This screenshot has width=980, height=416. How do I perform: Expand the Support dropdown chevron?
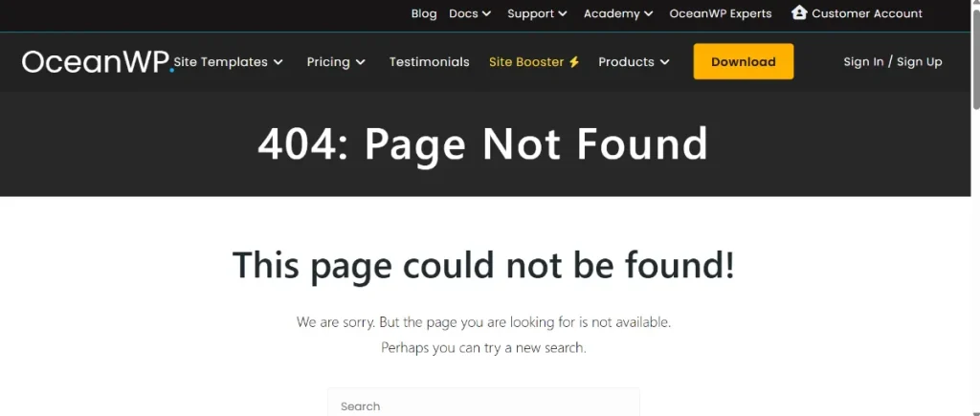(x=563, y=13)
